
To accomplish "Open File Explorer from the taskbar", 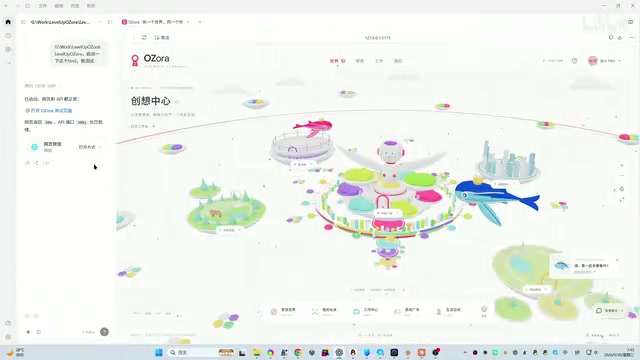I will click(x=256, y=353).
